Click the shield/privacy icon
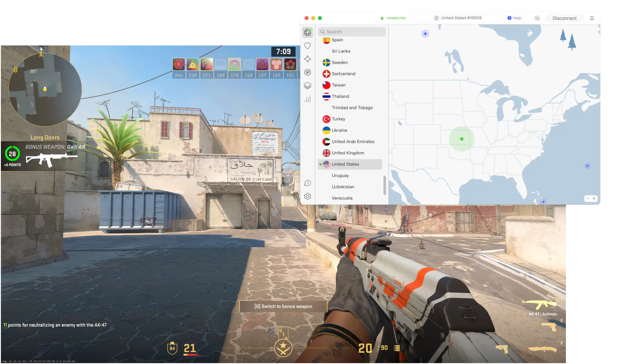 tap(308, 45)
